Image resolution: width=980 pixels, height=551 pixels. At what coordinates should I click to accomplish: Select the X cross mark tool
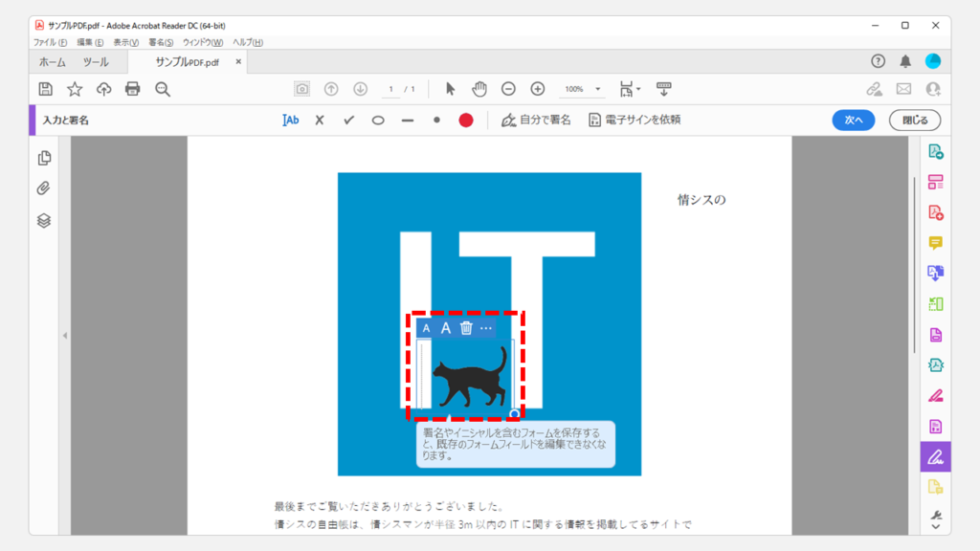[320, 121]
